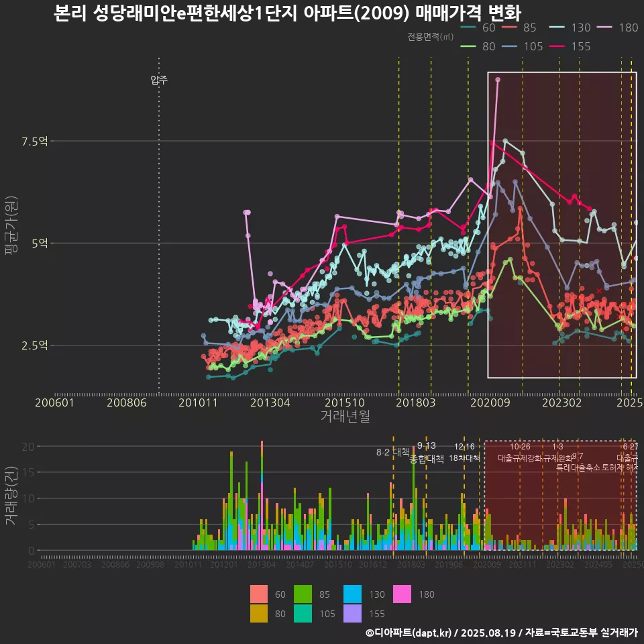Click the 전용면적(㎡) legend title

pos(431,37)
